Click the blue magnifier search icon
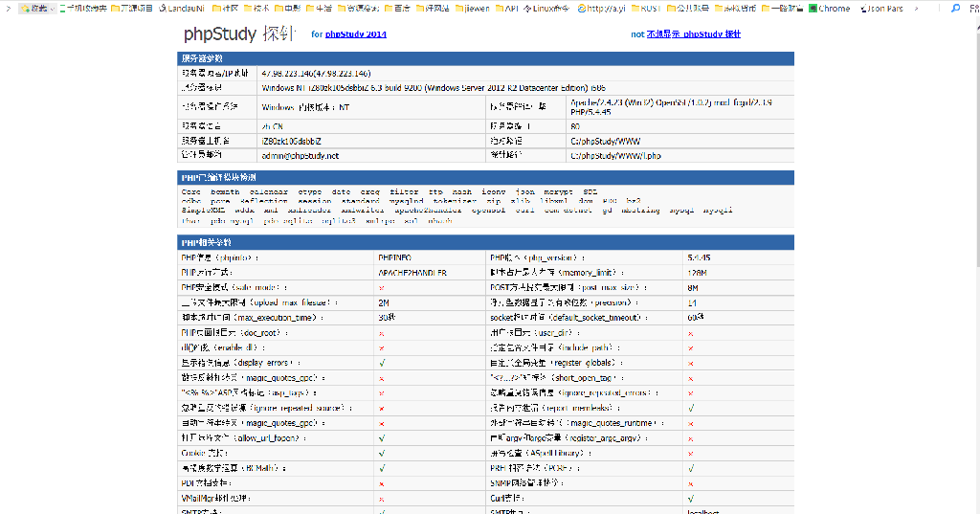980x514 pixels. click(x=955, y=8)
